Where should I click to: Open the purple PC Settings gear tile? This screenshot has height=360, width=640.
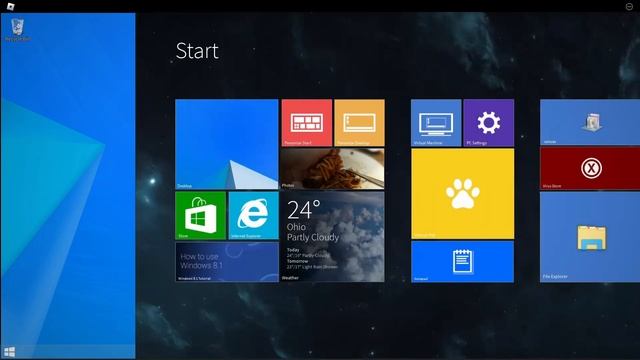pos(489,122)
